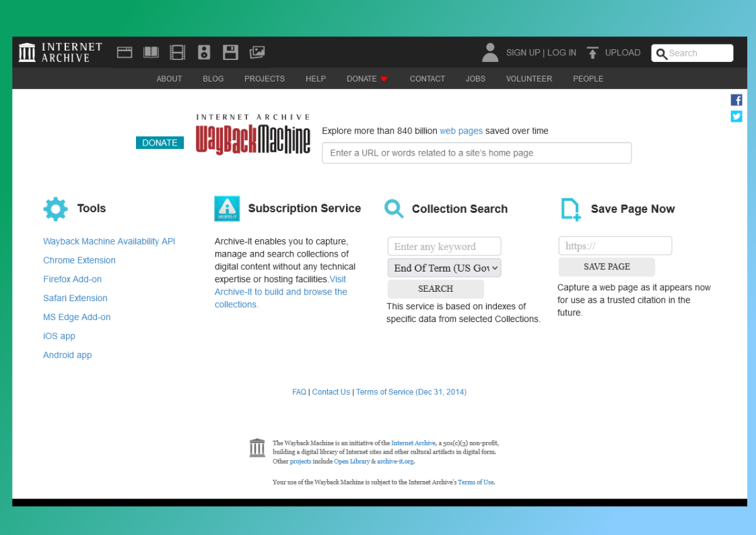
Task: Select the Books collection icon
Action: tap(151, 52)
